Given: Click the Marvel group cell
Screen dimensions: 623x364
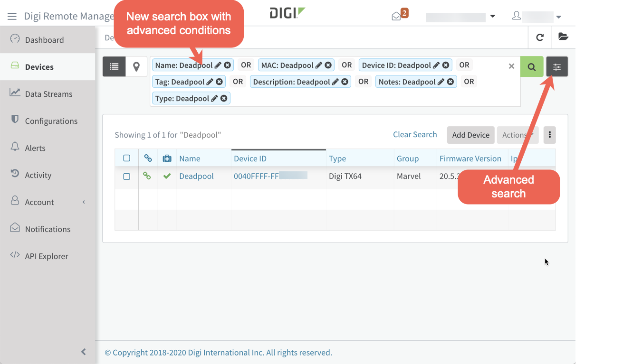Looking at the screenshot, I should pyautogui.click(x=409, y=176).
